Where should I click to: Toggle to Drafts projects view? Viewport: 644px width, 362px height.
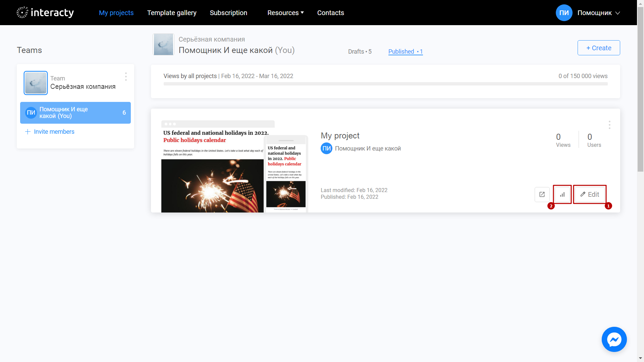pos(360,52)
